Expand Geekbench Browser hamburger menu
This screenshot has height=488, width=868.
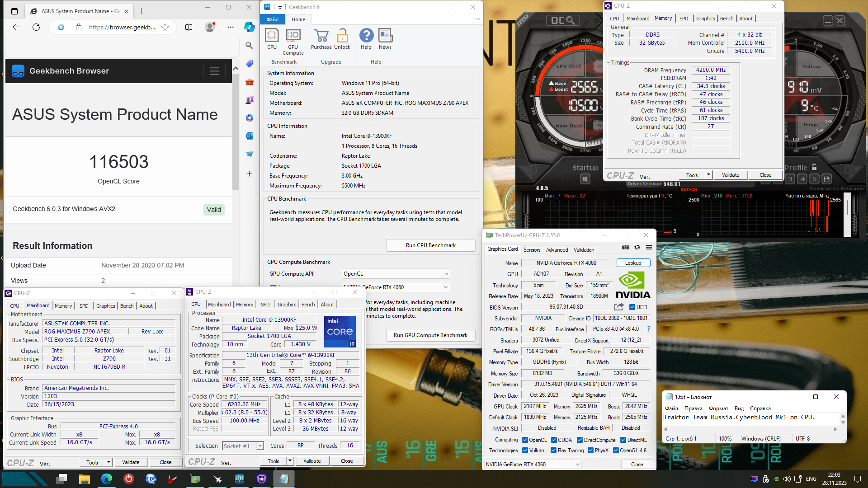pos(214,71)
